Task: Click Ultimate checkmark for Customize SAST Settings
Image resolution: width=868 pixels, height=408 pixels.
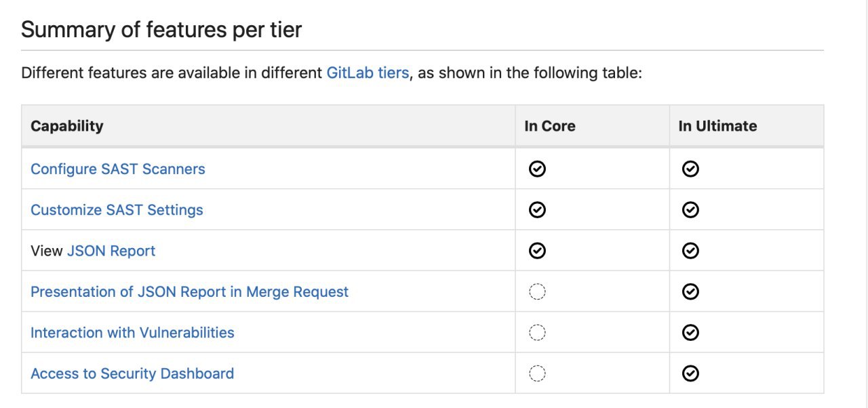Action: tap(690, 210)
